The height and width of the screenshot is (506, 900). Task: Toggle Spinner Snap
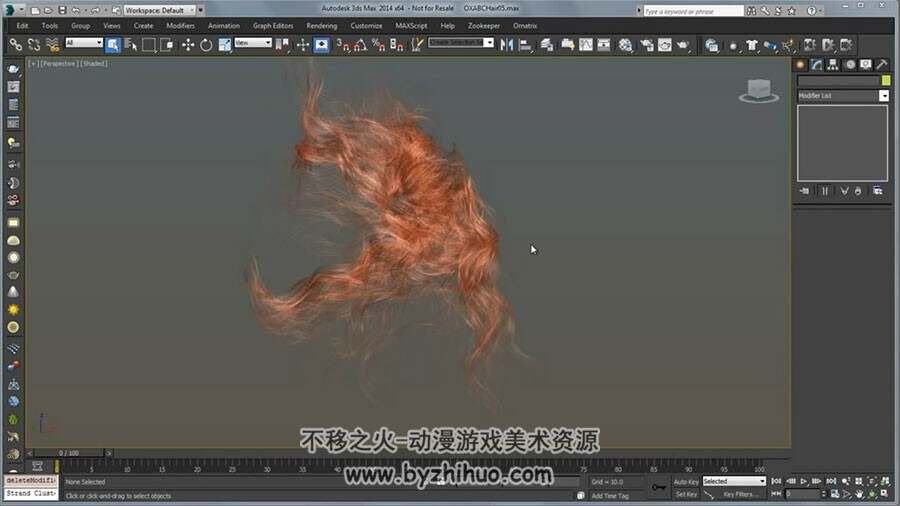point(397,45)
